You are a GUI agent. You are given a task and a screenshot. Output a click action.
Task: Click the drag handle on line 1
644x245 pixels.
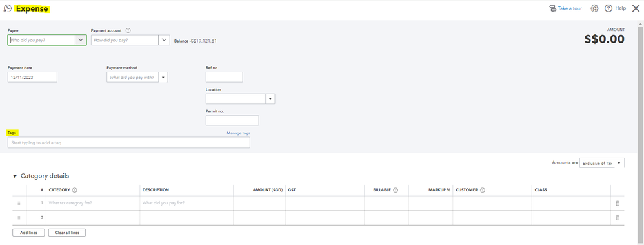[x=19, y=203]
